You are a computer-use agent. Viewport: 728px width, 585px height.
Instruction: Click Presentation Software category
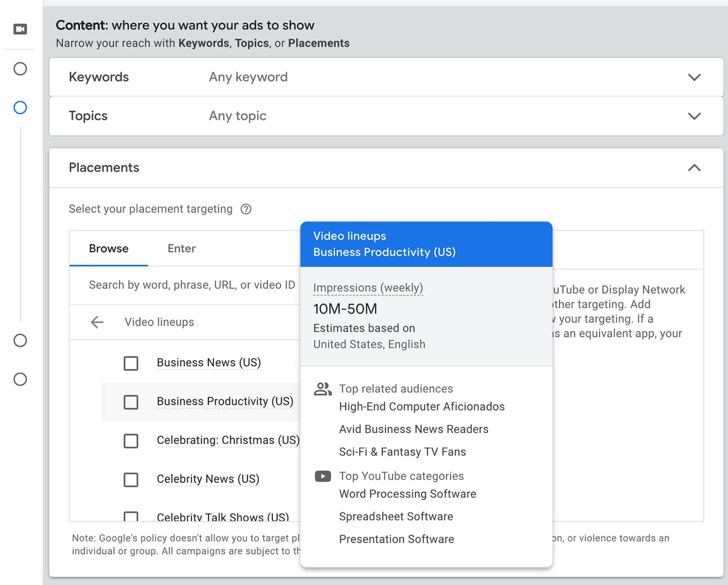(396, 540)
